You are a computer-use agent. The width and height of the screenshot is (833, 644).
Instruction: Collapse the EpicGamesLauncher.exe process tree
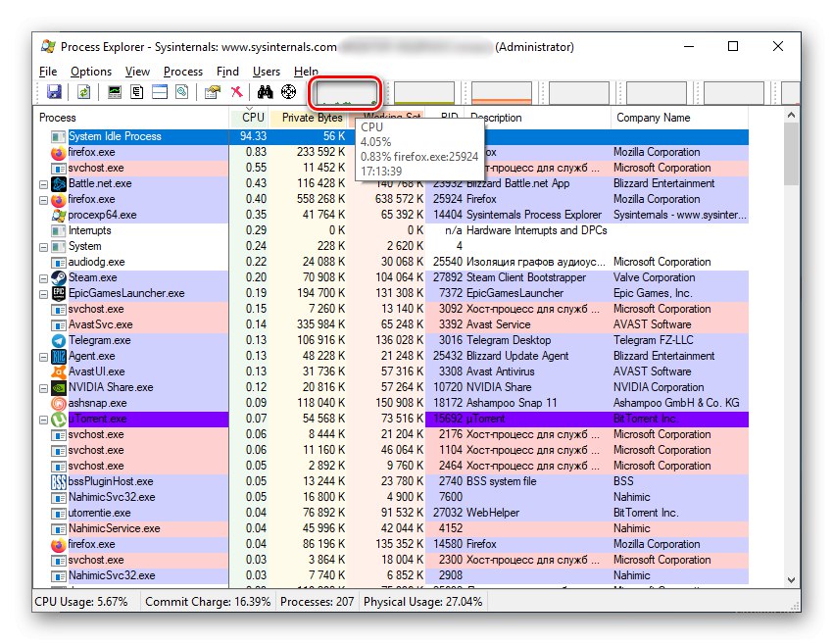click(x=43, y=293)
